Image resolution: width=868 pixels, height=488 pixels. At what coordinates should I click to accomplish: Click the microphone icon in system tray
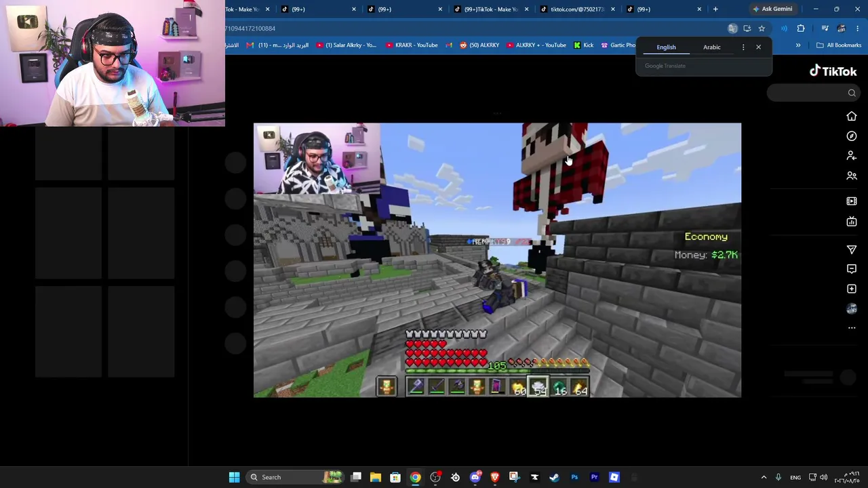(x=778, y=477)
